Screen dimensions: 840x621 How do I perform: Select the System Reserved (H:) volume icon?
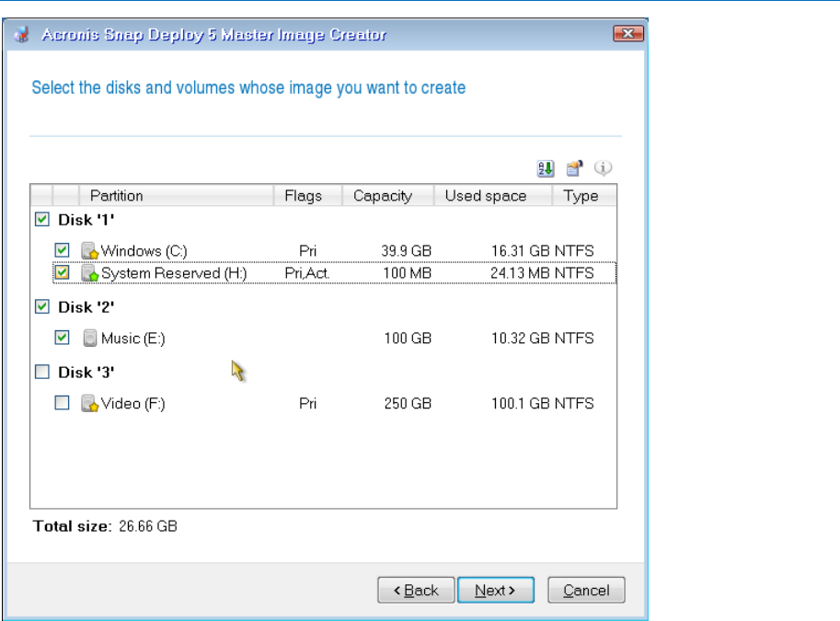point(89,273)
